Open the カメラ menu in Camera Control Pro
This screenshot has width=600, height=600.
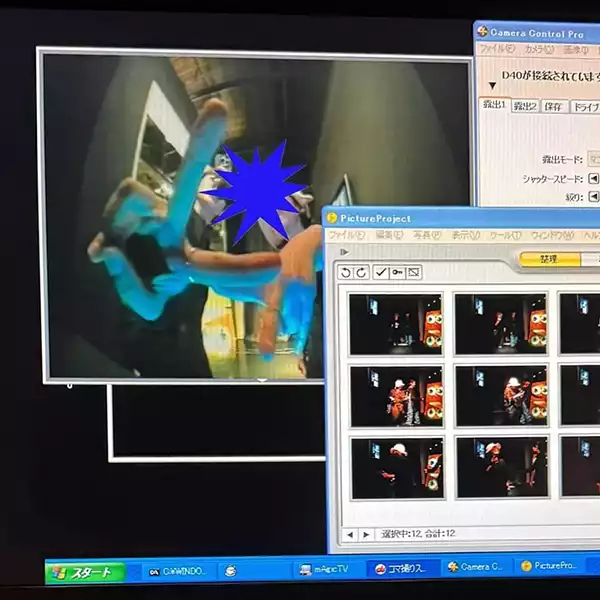(538, 49)
